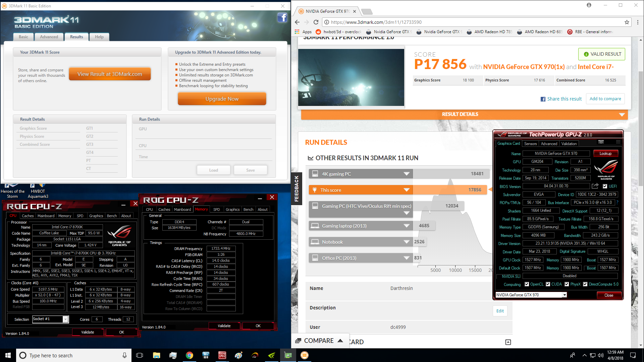This screenshot has height=362, width=644.
Task: Open Chrome three-dot menu
Action: click(638, 22)
